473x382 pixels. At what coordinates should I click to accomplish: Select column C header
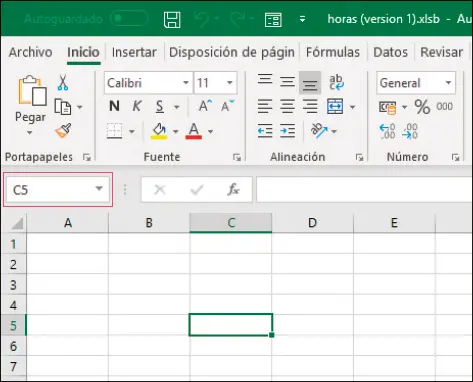[231, 223]
